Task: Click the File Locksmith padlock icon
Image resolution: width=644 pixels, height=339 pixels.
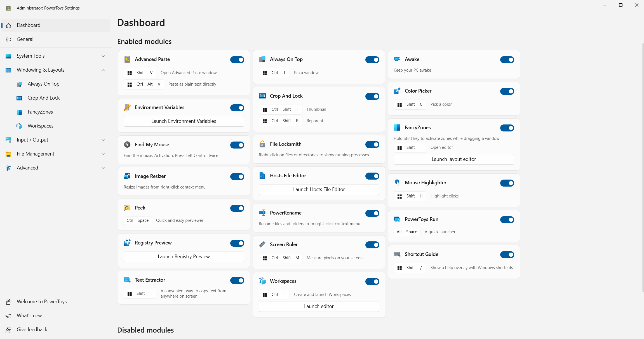Action: 262,144
